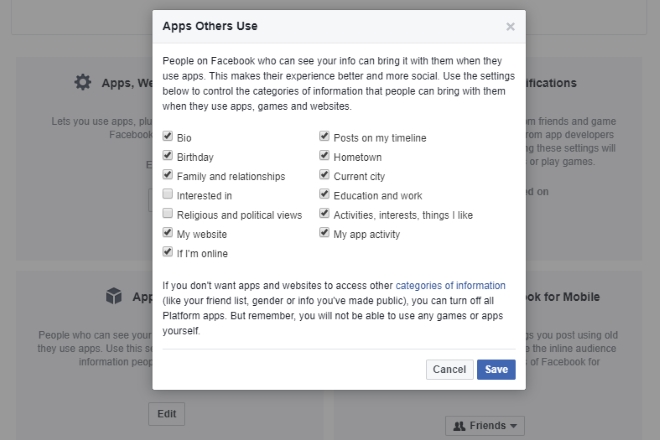Click the blue Save button
This screenshot has height=440, width=660.
point(496,370)
